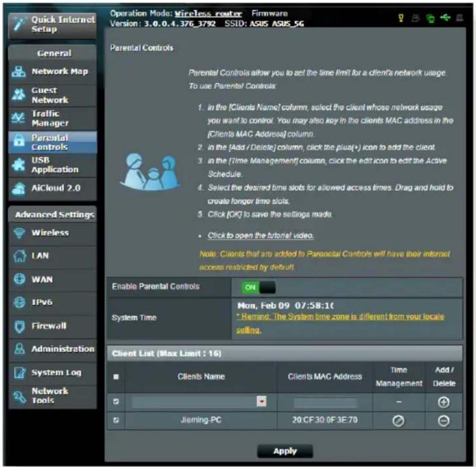Click the Network Map sidebar icon
This screenshot has width=476, height=467.
click(x=18, y=72)
